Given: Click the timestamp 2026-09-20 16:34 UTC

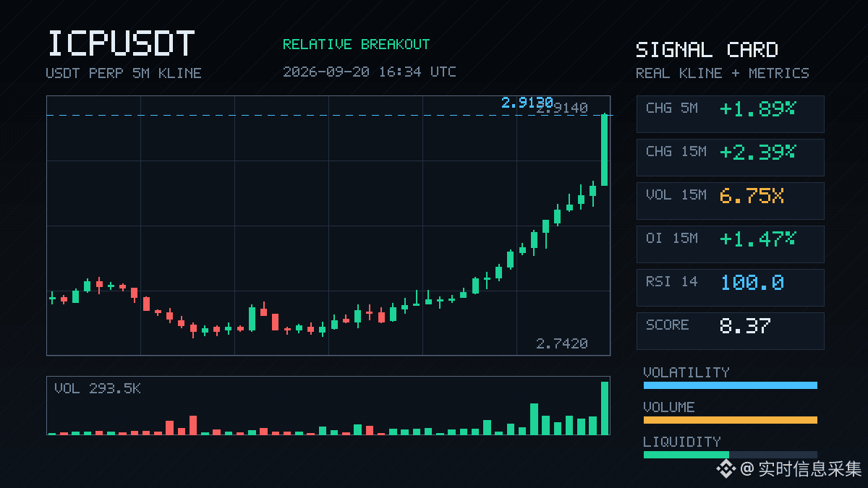Looking at the screenshot, I should [370, 72].
